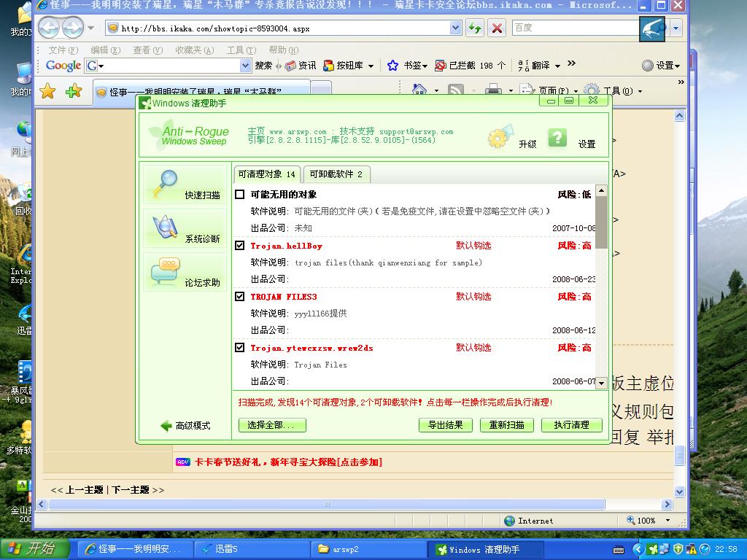Open Google toolbar translate (翻译) tool
The image size is (747, 560).
click(539, 65)
